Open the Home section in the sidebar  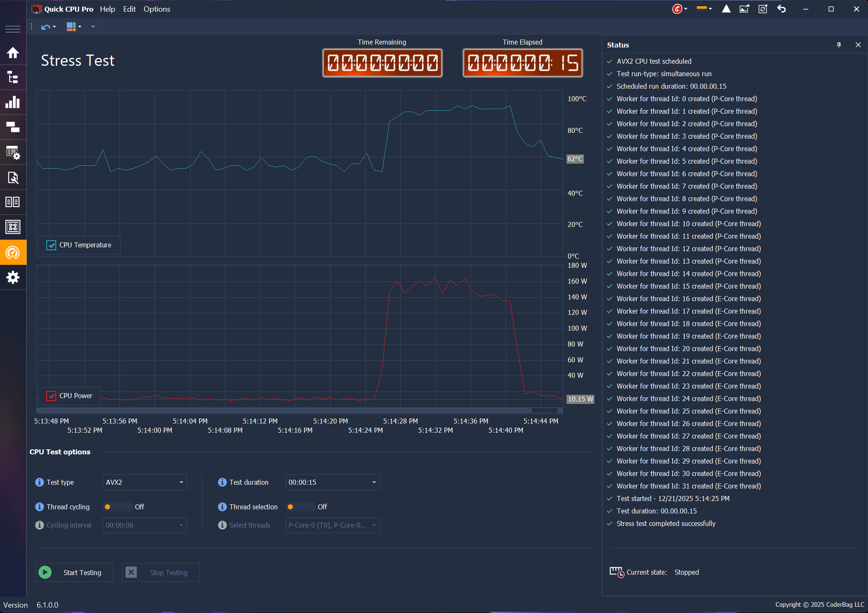point(13,53)
